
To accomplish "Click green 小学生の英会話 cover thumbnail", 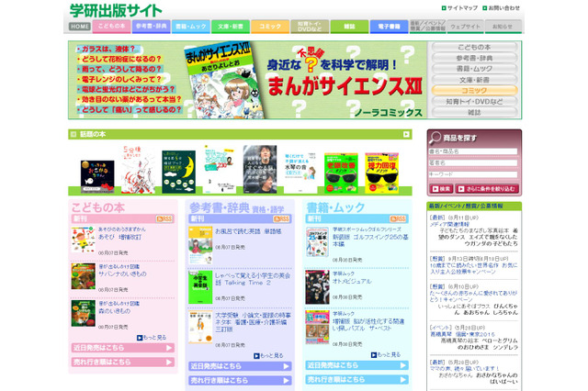I will pyautogui.click(x=200, y=287).
